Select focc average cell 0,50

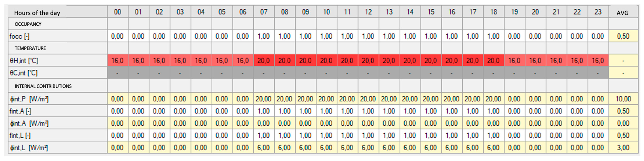click(x=623, y=36)
